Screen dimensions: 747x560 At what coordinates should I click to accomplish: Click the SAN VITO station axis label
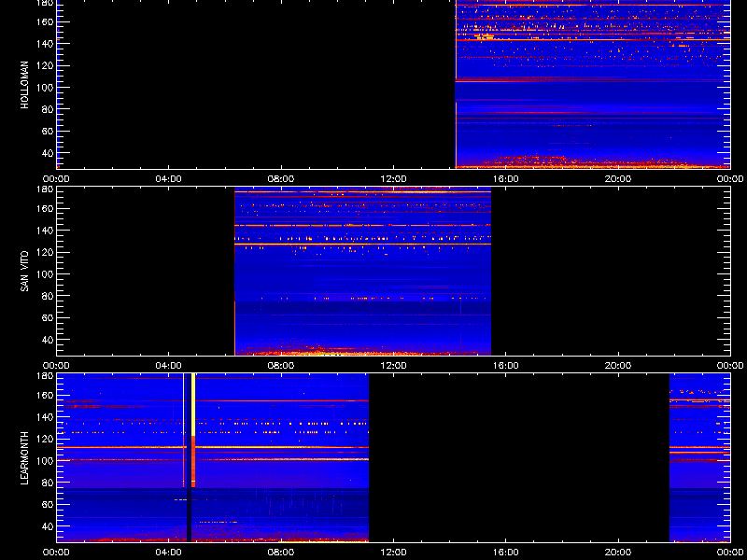tap(25, 271)
